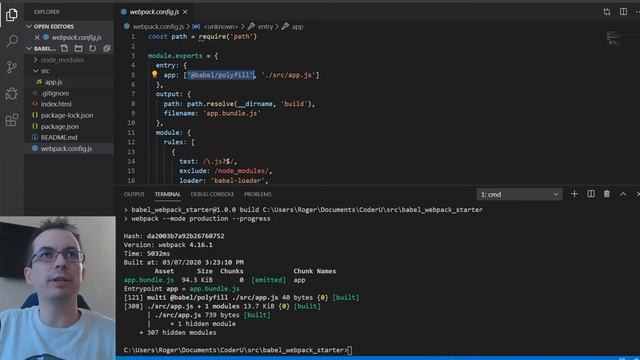The image size is (640, 360).
Task: Click the 'Version: webpack 4.16.1' terminal line
Action: click(168, 245)
